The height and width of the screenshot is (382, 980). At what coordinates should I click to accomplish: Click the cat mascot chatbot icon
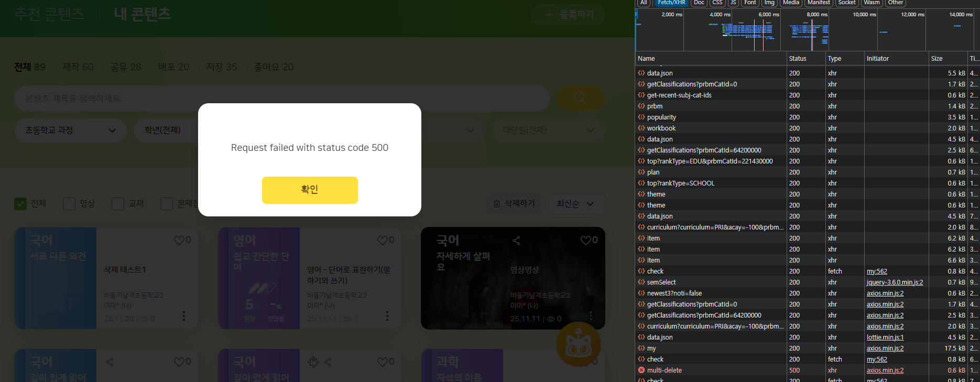point(579,344)
